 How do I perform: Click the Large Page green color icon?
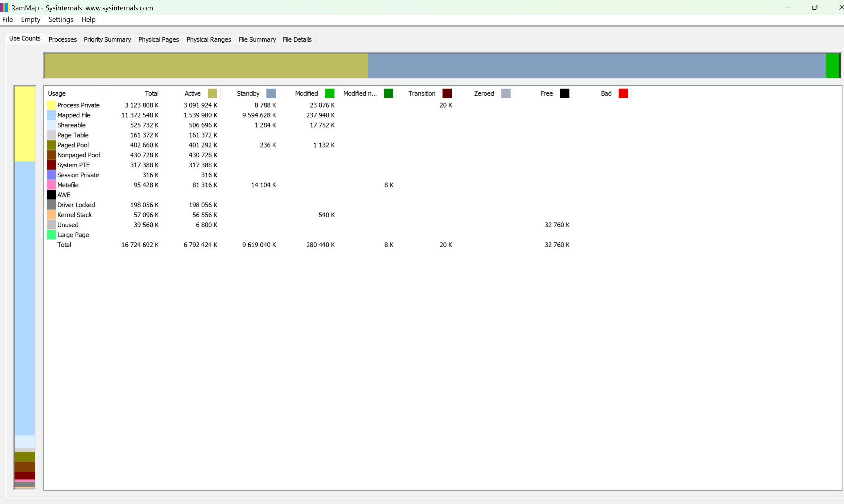coord(51,235)
